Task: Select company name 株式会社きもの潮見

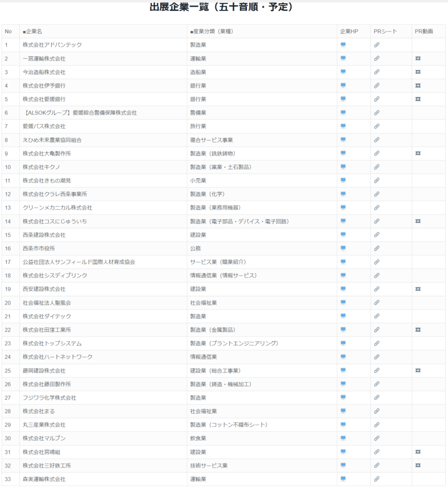Action: pyautogui.click(x=47, y=181)
